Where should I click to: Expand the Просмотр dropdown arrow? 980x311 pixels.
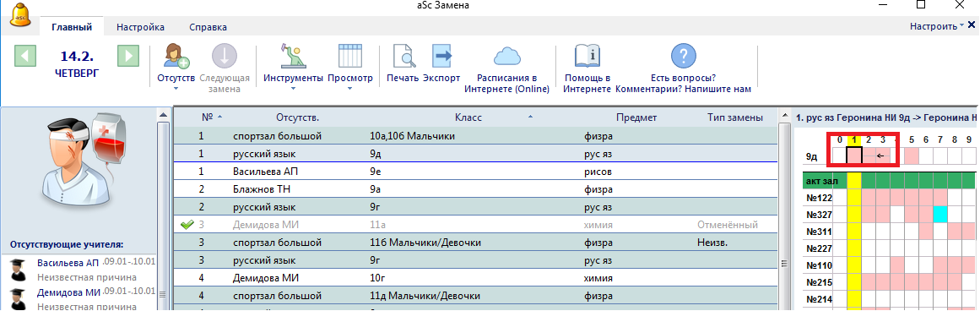(x=350, y=88)
